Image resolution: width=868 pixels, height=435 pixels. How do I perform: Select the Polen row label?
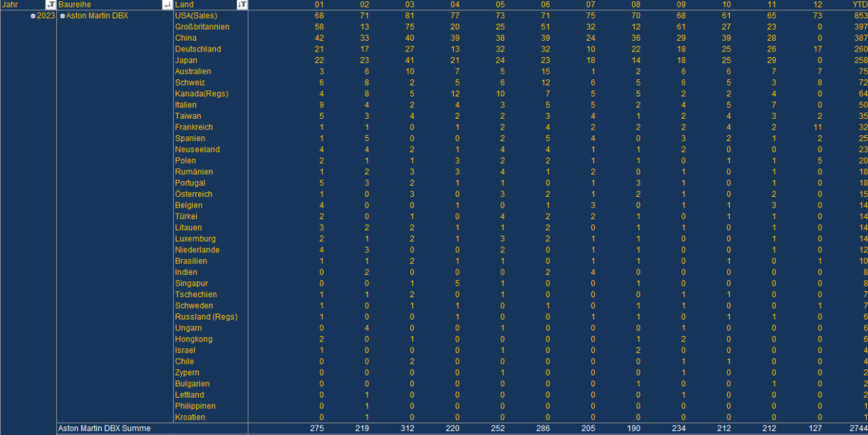pos(185,160)
